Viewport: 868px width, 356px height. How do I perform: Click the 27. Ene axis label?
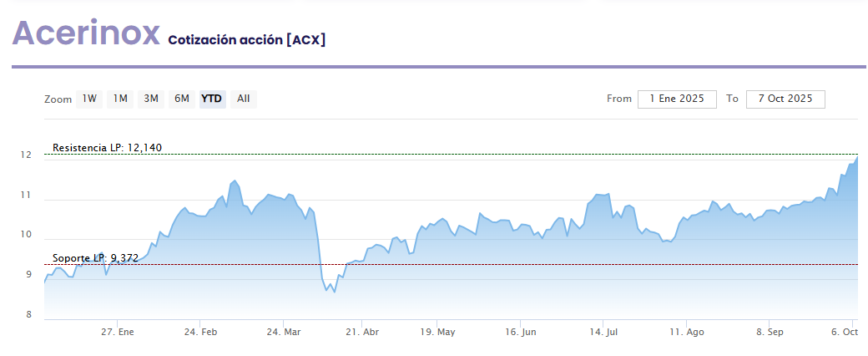tap(118, 332)
